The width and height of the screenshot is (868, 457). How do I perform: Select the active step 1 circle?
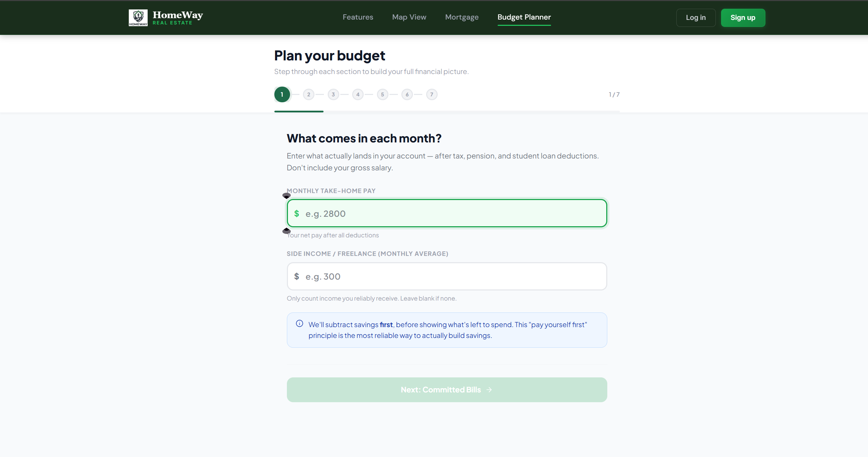click(282, 95)
